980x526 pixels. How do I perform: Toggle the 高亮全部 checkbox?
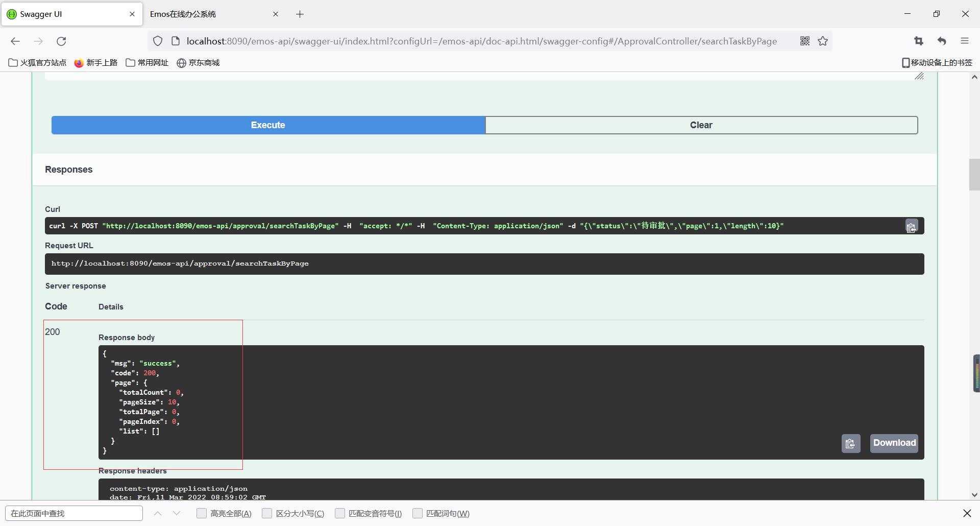tap(202, 513)
